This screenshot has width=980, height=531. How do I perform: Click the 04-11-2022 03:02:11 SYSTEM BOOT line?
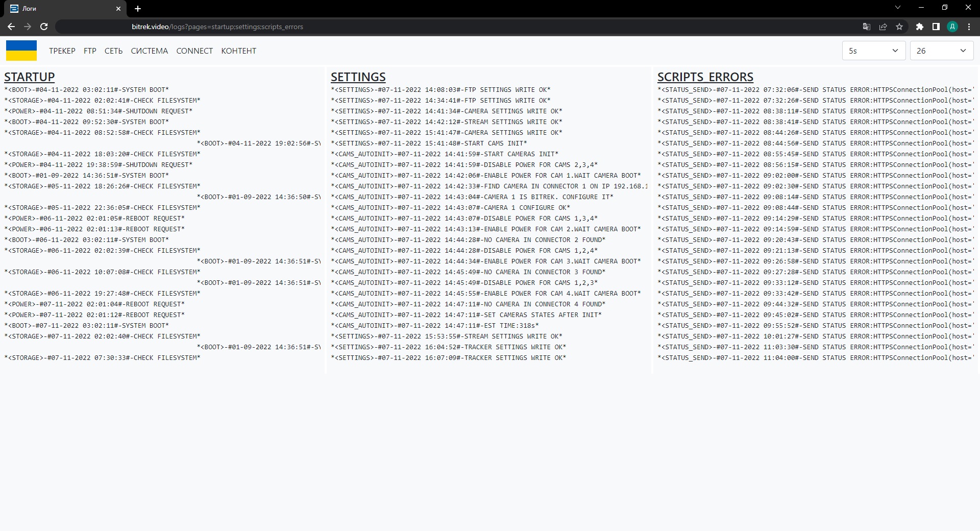86,90
